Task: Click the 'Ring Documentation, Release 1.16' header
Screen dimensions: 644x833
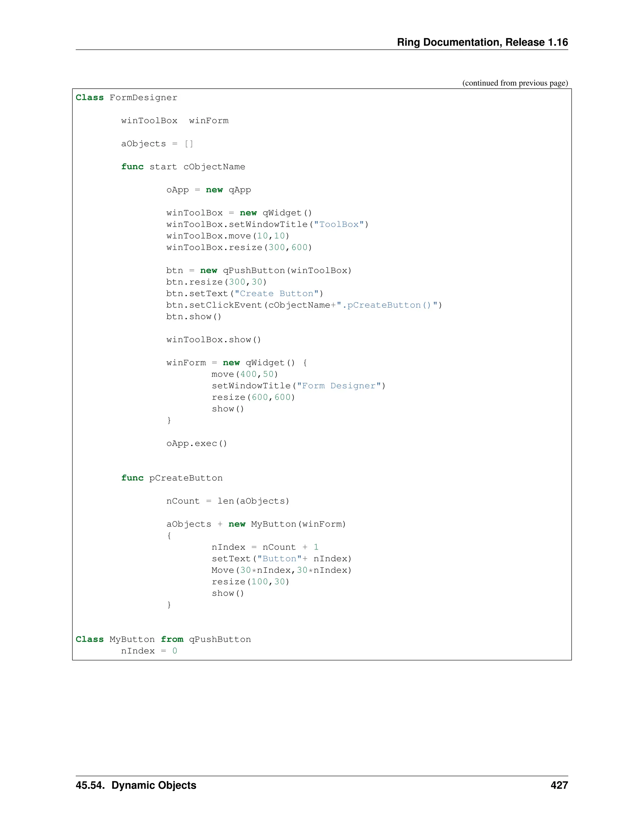Action: 482,42
